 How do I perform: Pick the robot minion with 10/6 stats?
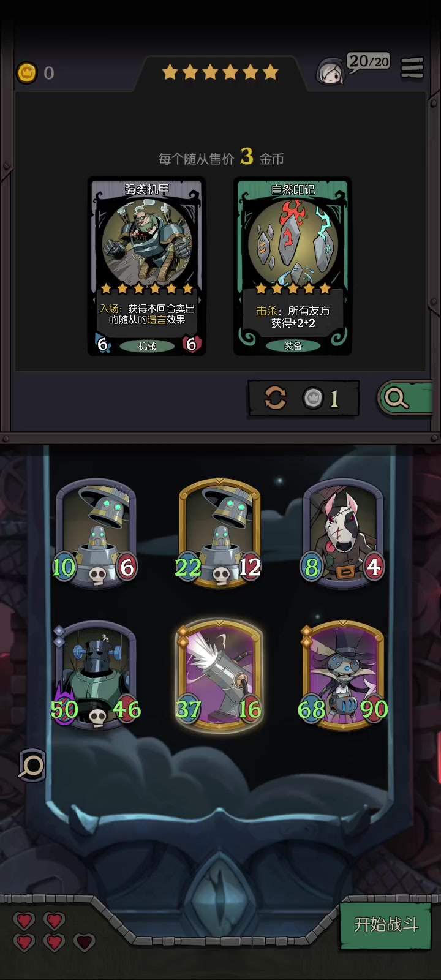pos(96,533)
